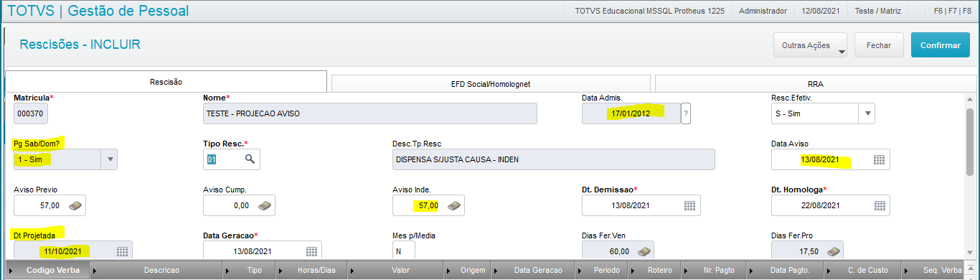
Task: Click the Desc.Tp.Resc field DISPENSA S/JUSTA CAUSA
Action: coord(553,159)
